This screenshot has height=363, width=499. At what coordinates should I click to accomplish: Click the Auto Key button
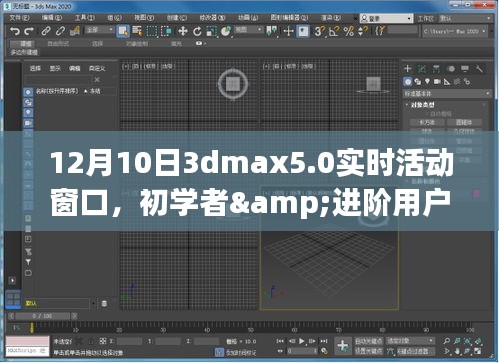(x=369, y=341)
